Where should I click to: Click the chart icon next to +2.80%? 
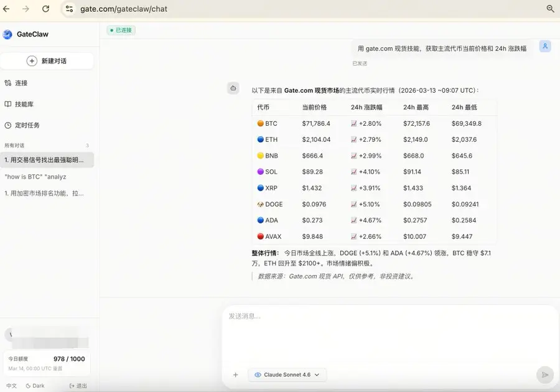[354, 124]
